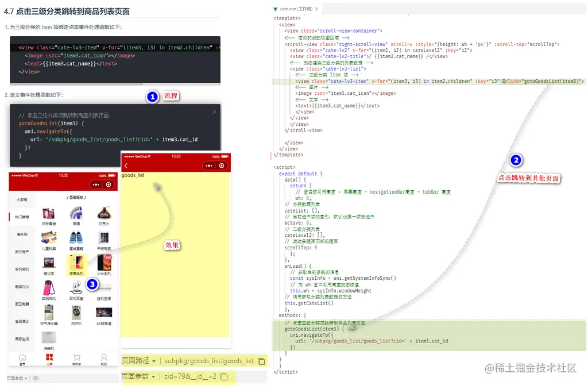
Task: Select the 海外购 category in the sidebar
Action: (22, 234)
